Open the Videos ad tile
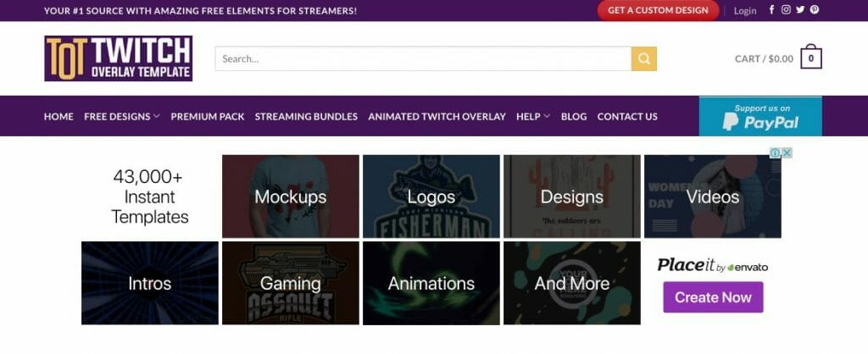Image resolution: width=868 pixels, height=354 pixels. coord(712,196)
